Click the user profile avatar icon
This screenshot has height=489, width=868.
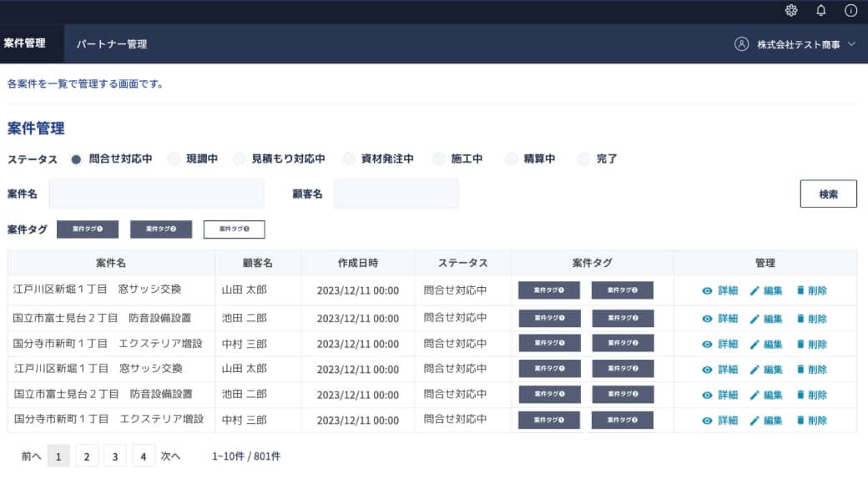click(741, 44)
